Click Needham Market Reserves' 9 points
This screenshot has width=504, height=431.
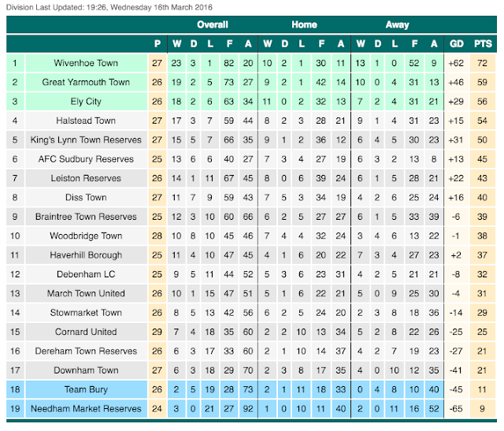pos(482,409)
